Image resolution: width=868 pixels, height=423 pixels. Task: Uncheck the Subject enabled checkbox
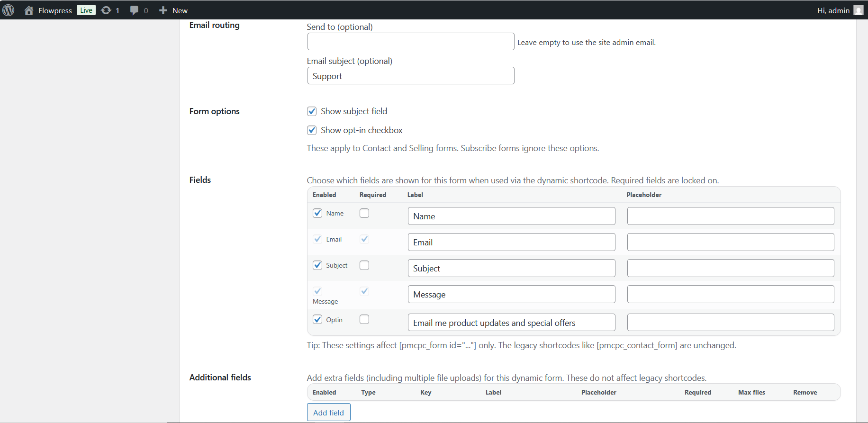pyautogui.click(x=317, y=265)
